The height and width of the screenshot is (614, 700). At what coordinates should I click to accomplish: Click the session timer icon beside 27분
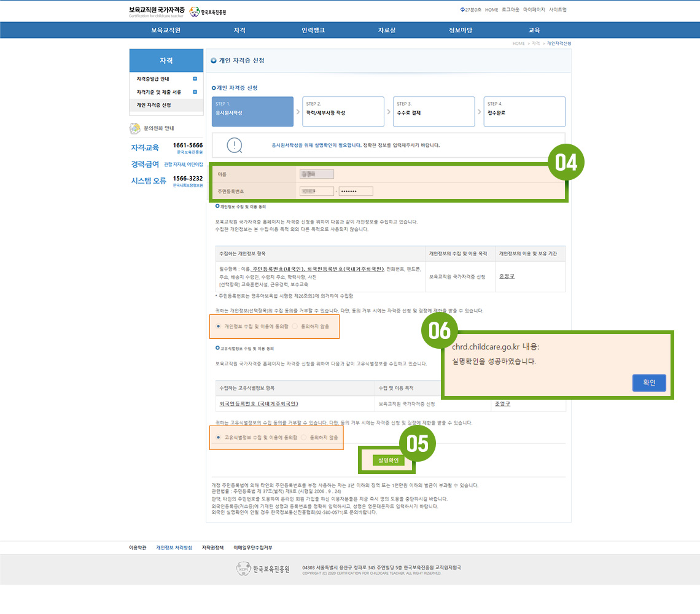(x=462, y=10)
